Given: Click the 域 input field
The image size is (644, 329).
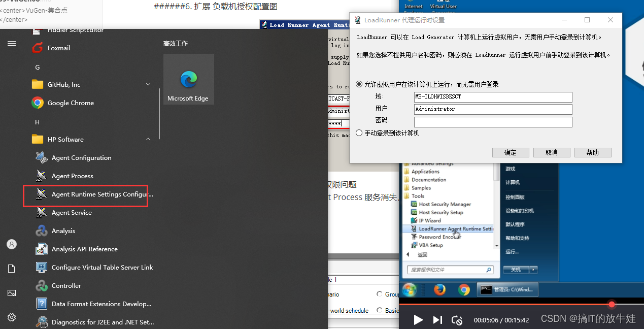Looking at the screenshot, I should (493, 97).
